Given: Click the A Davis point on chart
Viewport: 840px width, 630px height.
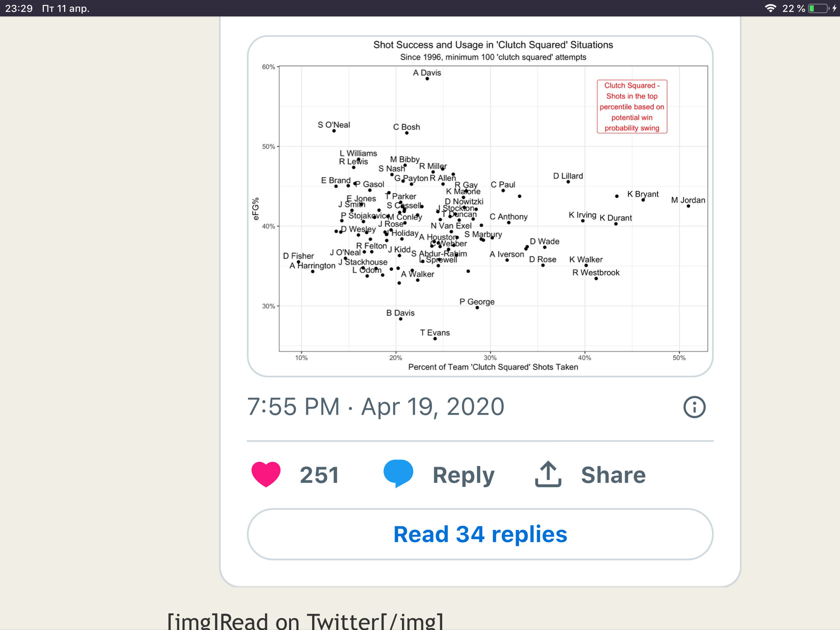Looking at the screenshot, I should (427, 78).
